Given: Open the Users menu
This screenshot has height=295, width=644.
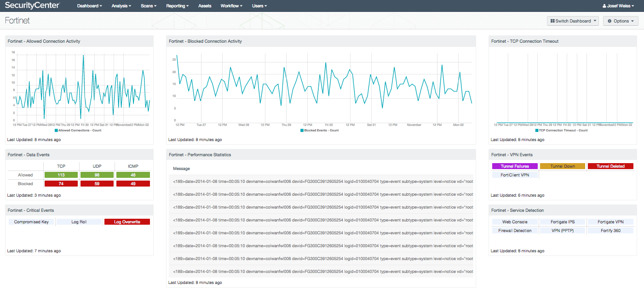Looking at the screenshot, I should click(259, 6).
